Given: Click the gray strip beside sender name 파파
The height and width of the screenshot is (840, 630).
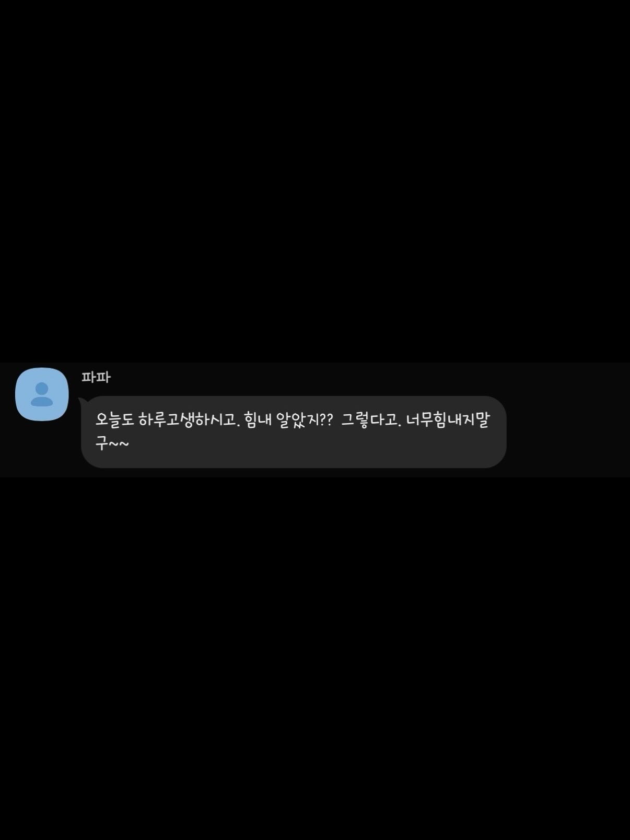Looking at the screenshot, I should point(366,377).
